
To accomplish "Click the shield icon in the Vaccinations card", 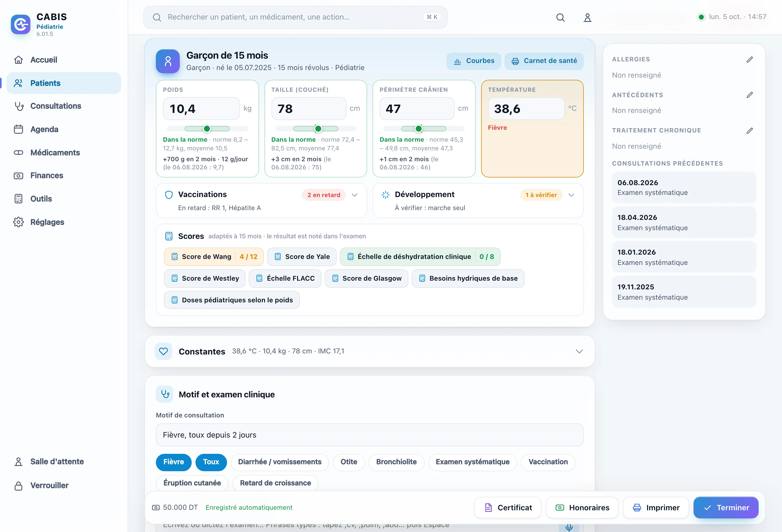I will pos(169,195).
